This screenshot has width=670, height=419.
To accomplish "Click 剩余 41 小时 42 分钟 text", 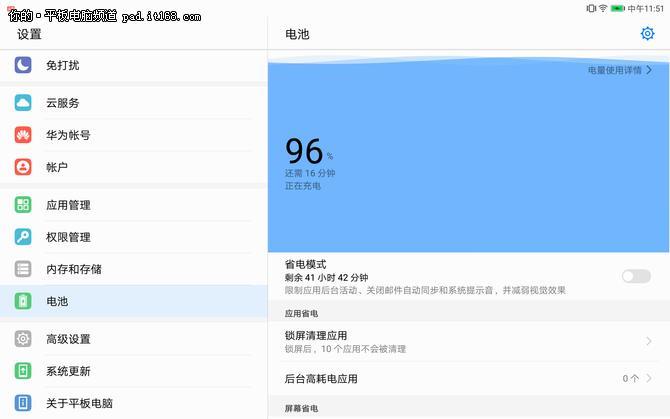I will [326, 277].
